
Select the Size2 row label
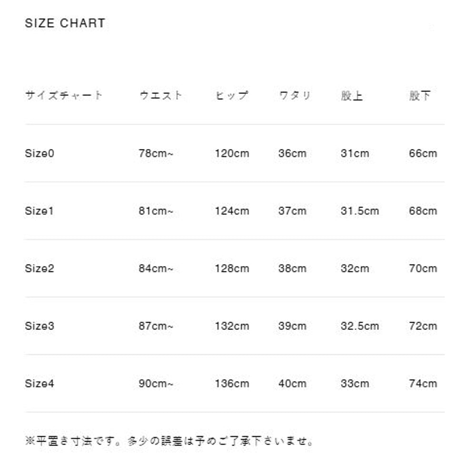point(40,268)
